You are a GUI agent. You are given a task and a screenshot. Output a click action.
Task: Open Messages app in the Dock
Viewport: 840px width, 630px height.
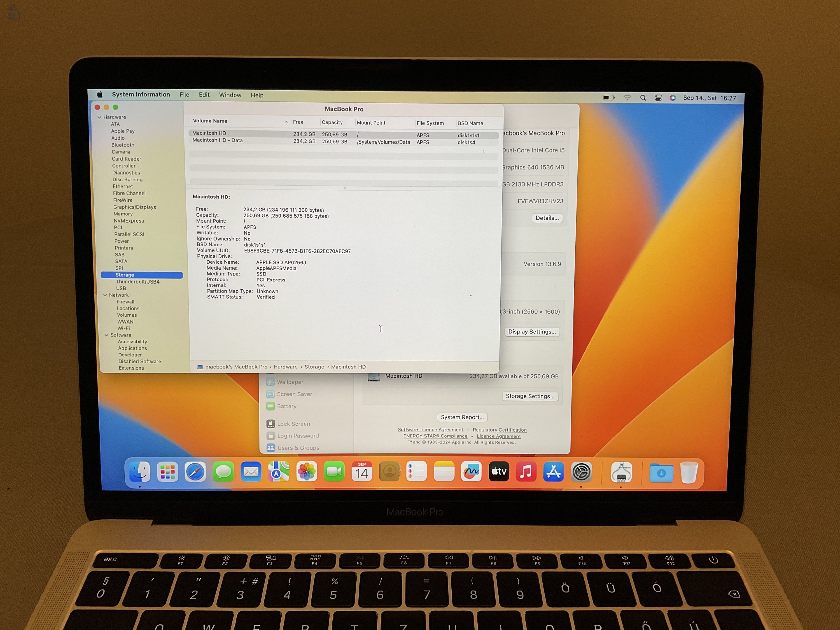223,472
